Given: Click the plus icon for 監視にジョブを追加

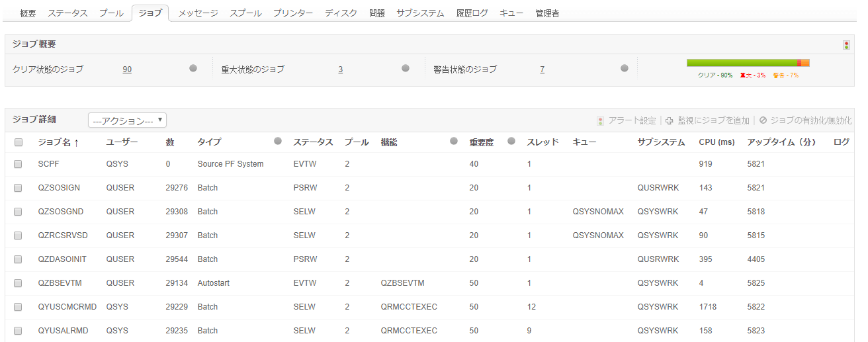Looking at the screenshot, I should (x=670, y=121).
